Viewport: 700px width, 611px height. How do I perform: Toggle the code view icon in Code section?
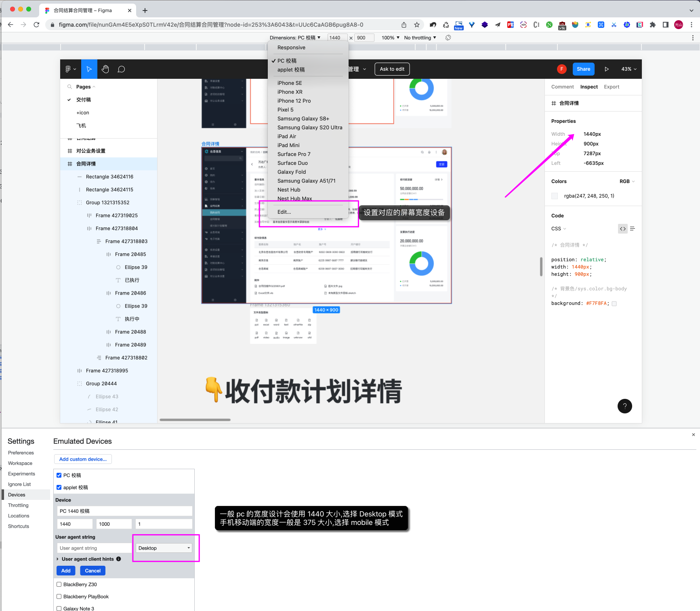(623, 229)
